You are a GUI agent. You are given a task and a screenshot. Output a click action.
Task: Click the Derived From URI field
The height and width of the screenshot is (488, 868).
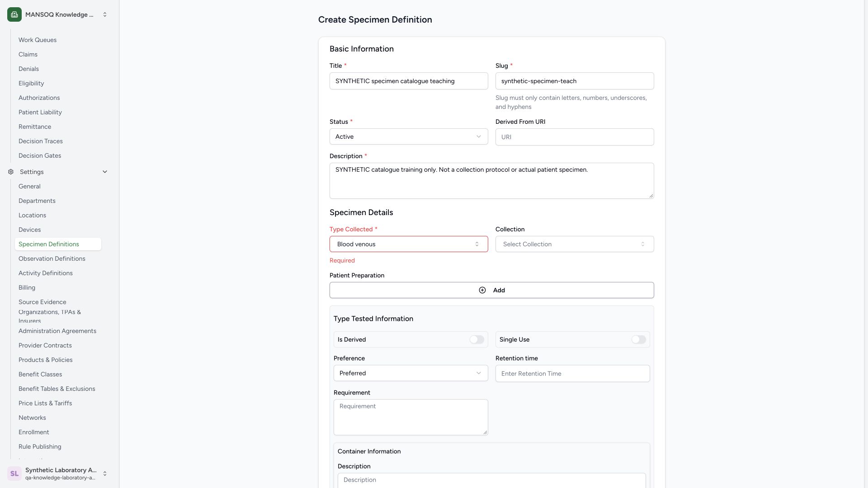(575, 137)
